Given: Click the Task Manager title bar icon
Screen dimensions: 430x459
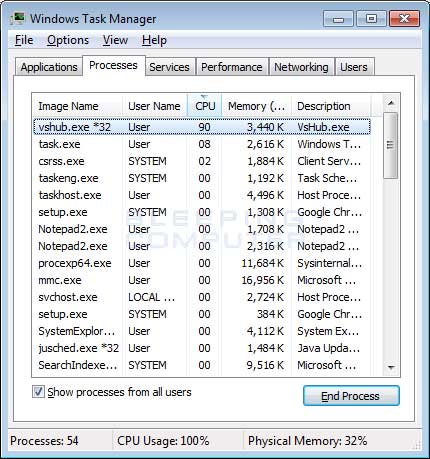Looking at the screenshot, I should 17,18.
